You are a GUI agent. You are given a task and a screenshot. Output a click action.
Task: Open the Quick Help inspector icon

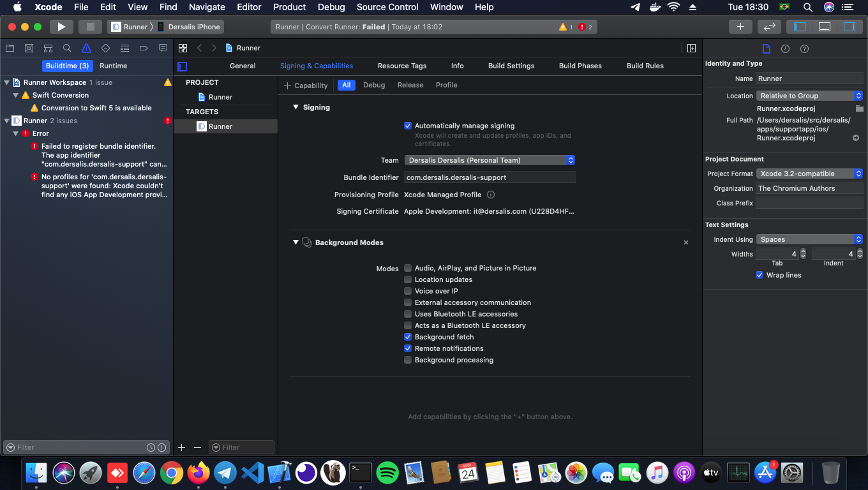point(804,49)
